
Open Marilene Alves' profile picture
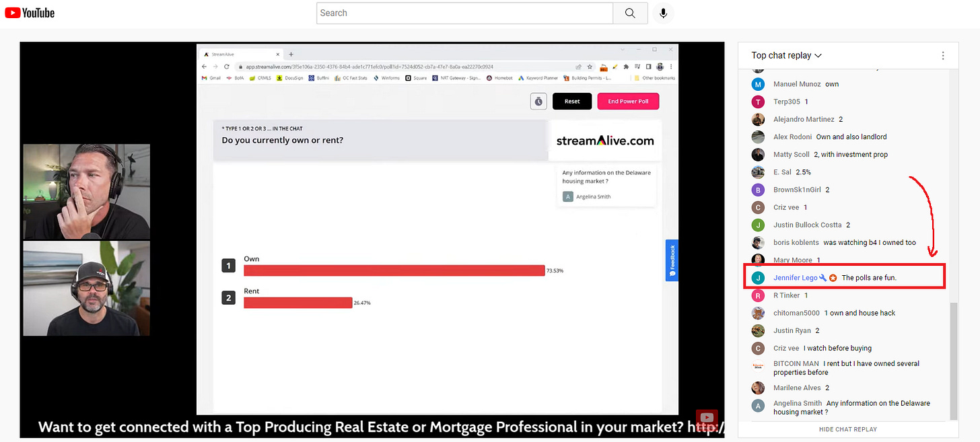(x=759, y=388)
